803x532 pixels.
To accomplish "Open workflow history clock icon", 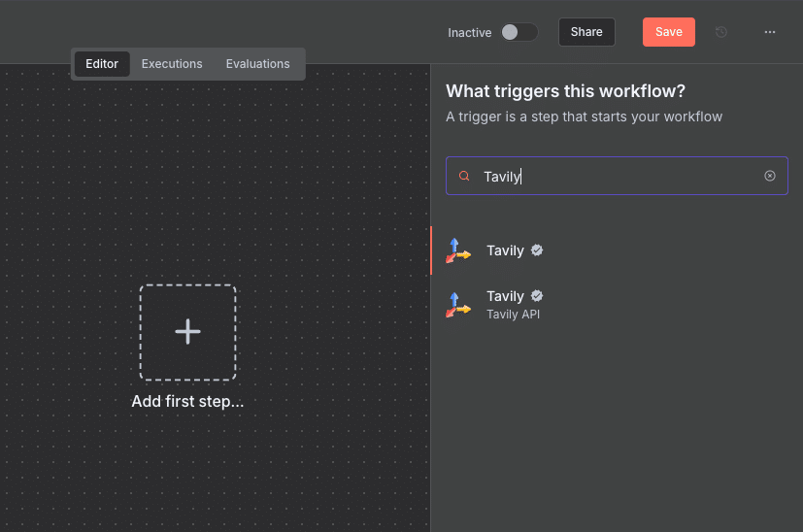I will [721, 32].
